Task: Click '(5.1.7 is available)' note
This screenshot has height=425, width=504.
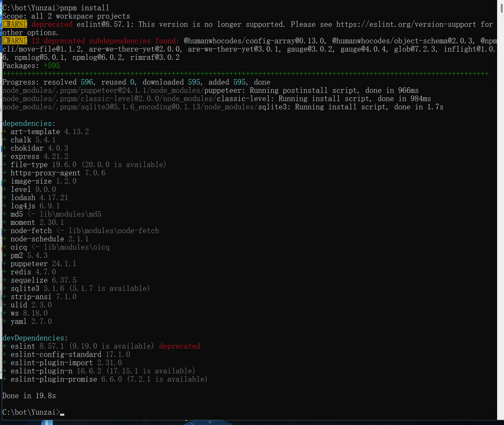Action: tap(110, 288)
